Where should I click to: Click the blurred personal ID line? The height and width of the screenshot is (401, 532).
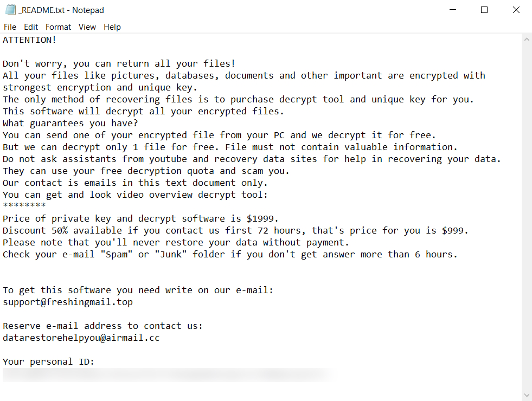163,374
